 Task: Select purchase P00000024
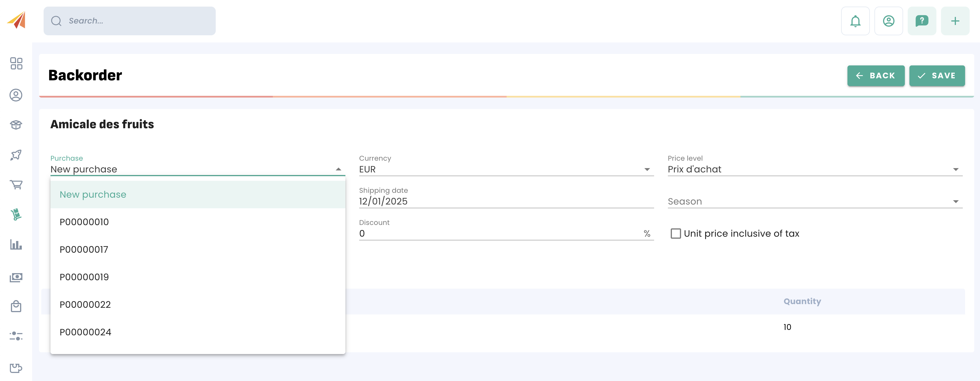[x=85, y=332]
